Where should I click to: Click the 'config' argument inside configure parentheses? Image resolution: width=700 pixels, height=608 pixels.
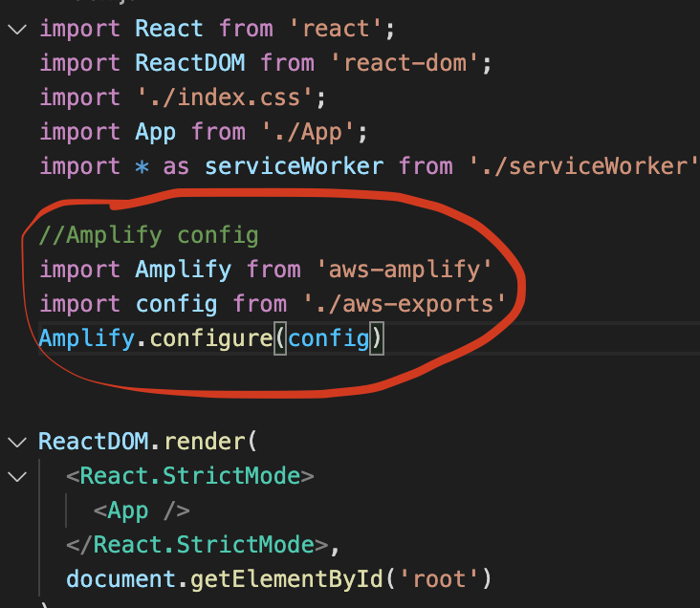[329, 338]
